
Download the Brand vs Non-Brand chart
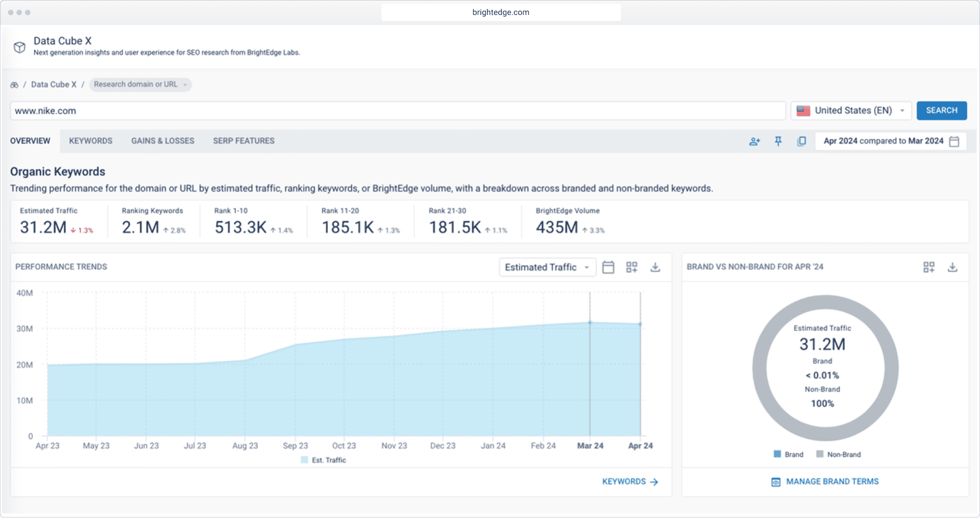pyautogui.click(x=952, y=267)
